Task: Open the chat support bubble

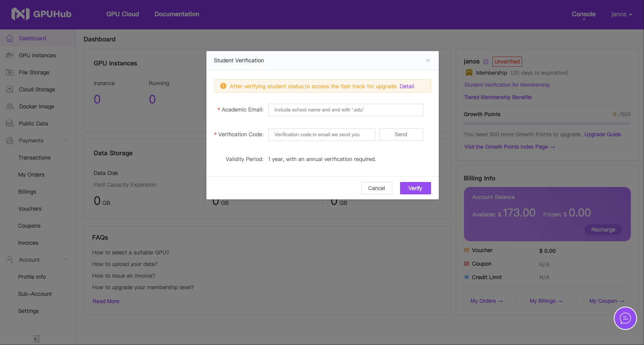Action: click(x=625, y=318)
